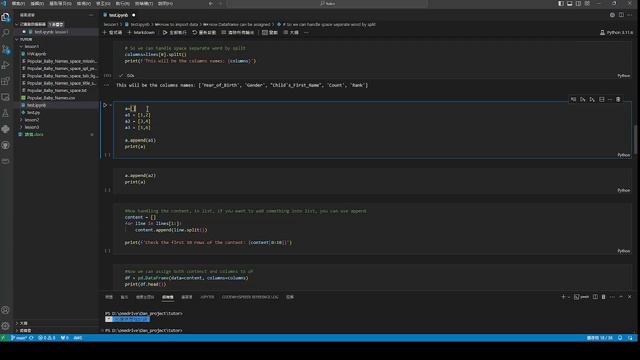
Task: Expand the lesson3 folder
Action: [32, 127]
